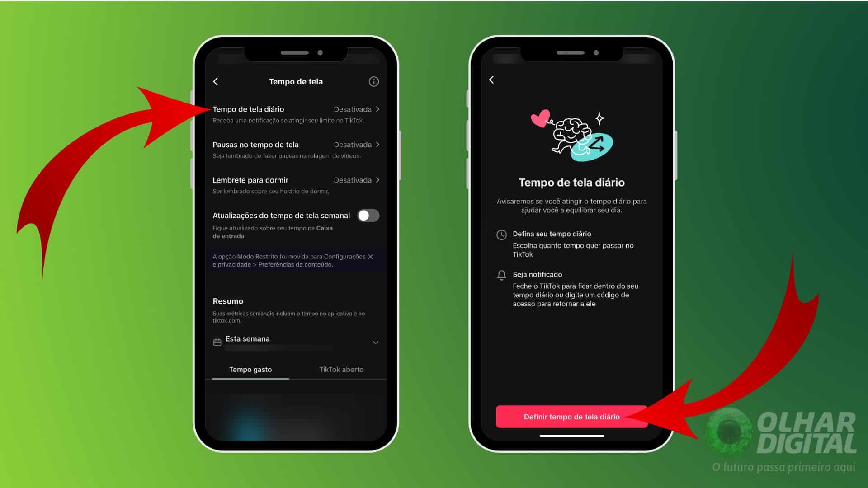Click the back arrow on Tempo de tela
The image size is (868, 488).
pyautogui.click(x=216, y=82)
